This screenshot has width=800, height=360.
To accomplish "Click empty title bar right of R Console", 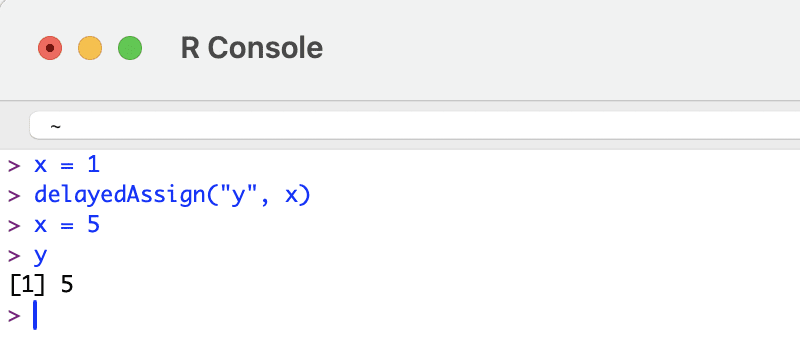I will (561, 48).
